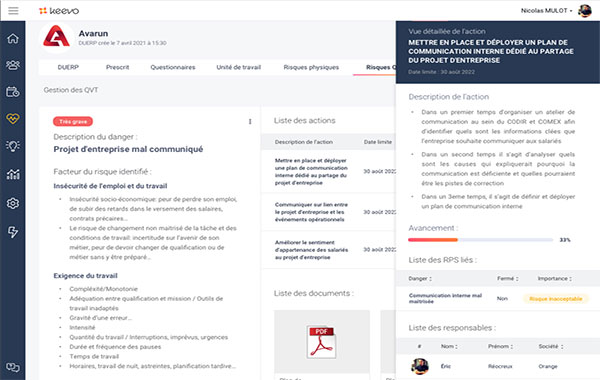
Task: Sort by Importance column
Action: tap(554, 279)
